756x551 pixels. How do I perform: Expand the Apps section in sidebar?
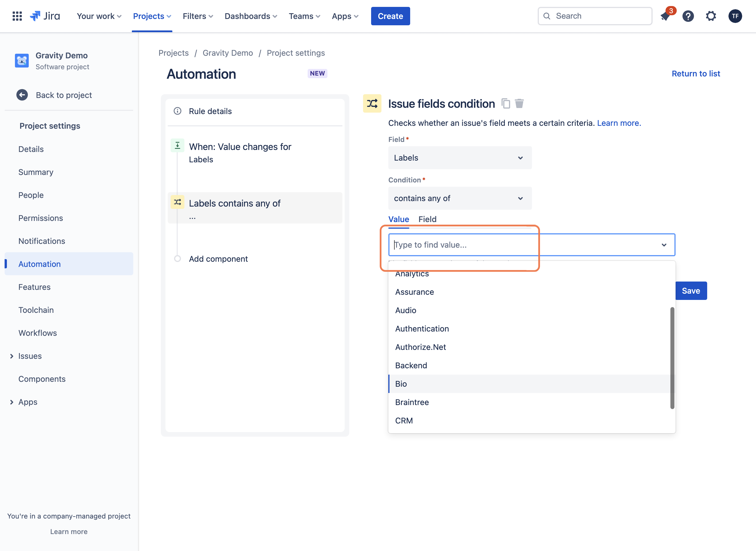click(x=12, y=402)
